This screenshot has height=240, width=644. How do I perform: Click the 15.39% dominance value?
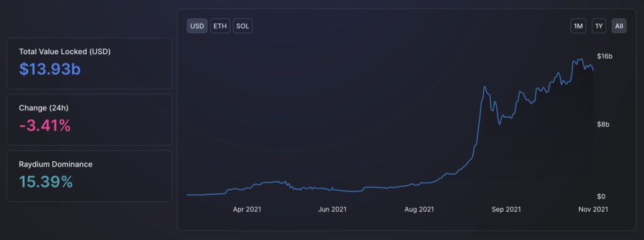point(46,181)
